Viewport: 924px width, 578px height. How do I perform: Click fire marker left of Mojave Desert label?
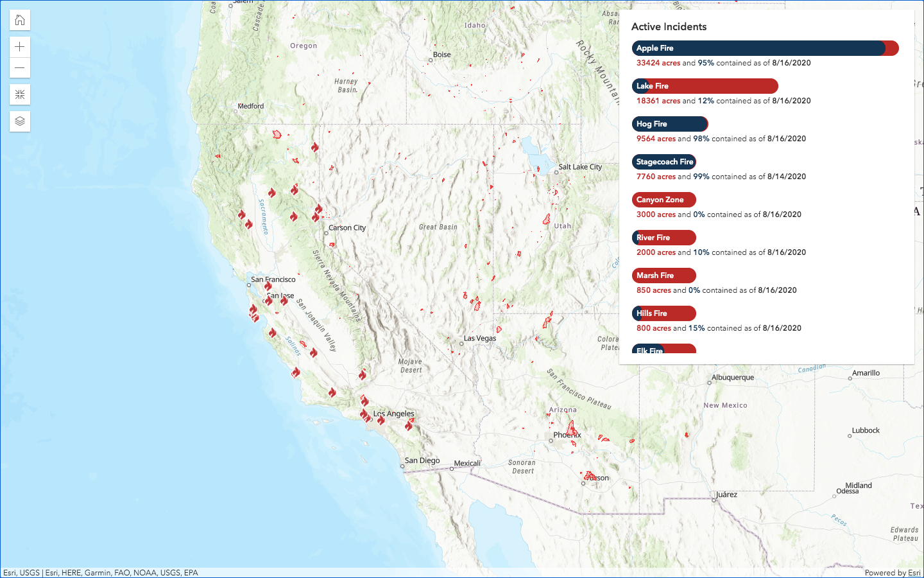coord(363,374)
